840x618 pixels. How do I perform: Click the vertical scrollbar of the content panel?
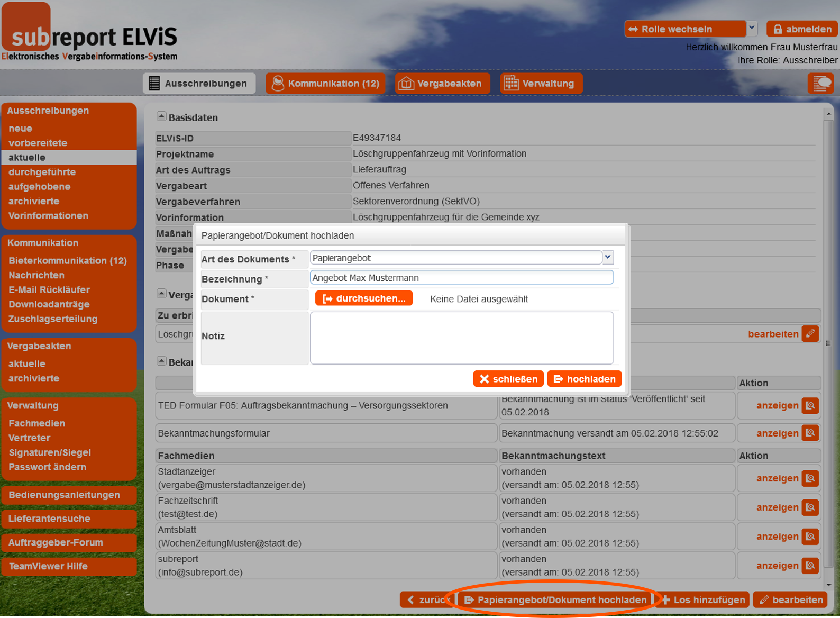(x=828, y=344)
